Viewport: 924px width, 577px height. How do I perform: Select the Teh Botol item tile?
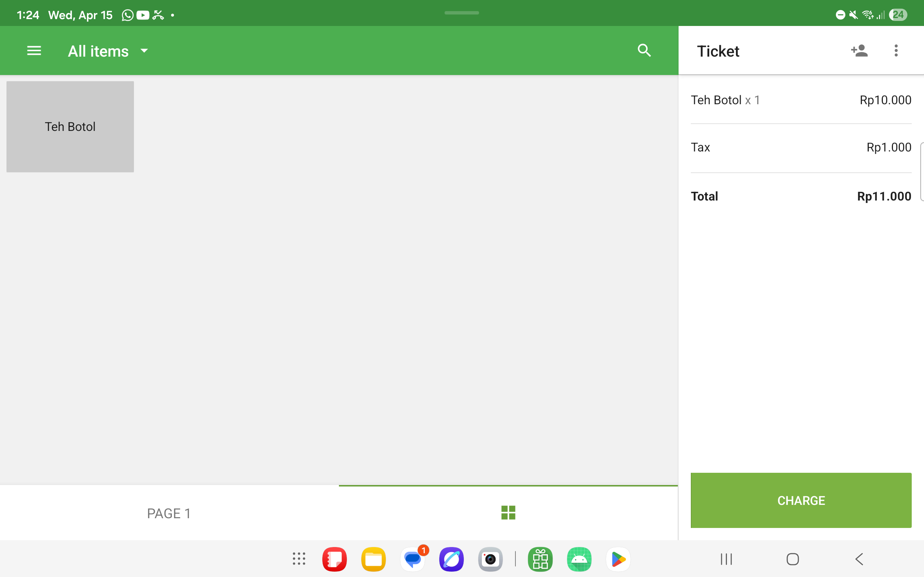pyautogui.click(x=70, y=126)
